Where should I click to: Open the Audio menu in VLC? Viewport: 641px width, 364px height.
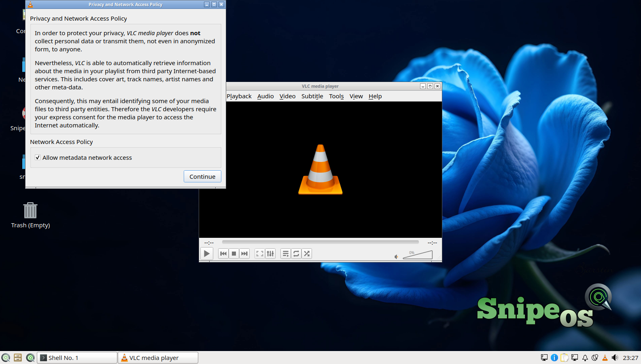265,96
